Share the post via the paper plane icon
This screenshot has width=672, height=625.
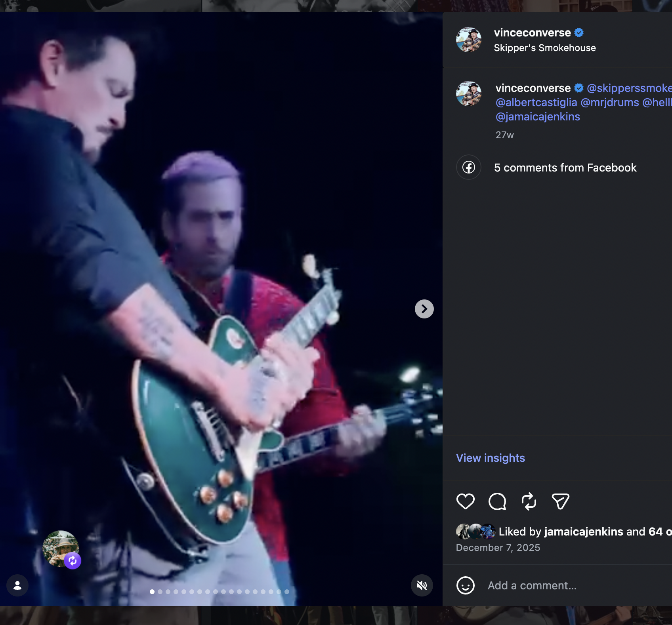coord(561,501)
